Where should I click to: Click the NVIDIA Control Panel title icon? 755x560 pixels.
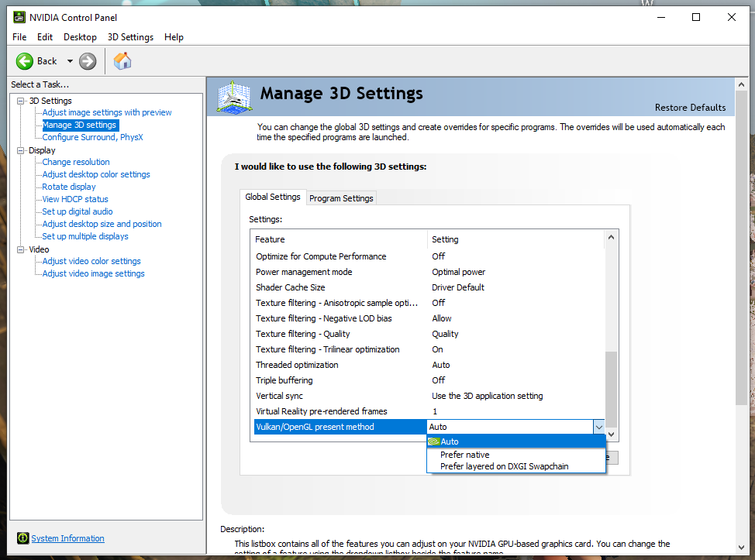pos(19,17)
